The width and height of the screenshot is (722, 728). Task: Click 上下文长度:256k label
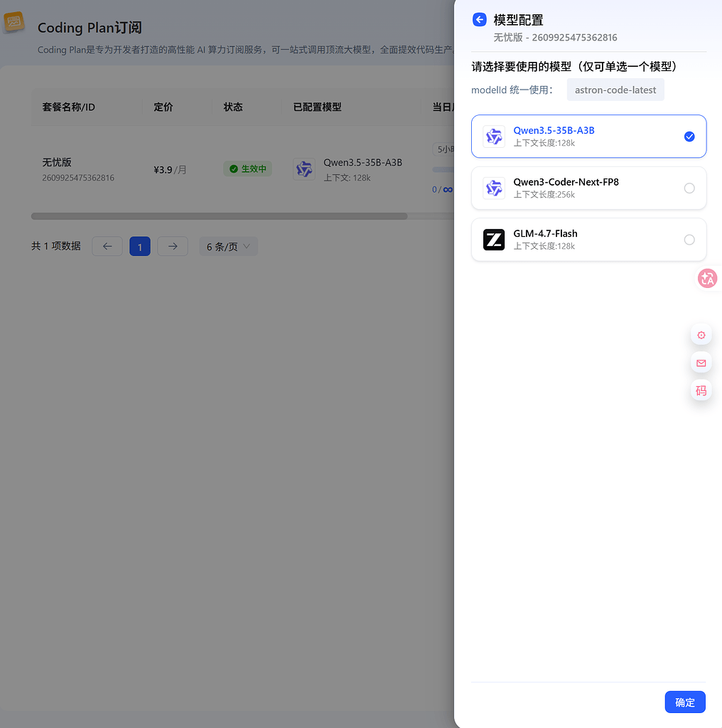(x=544, y=195)
